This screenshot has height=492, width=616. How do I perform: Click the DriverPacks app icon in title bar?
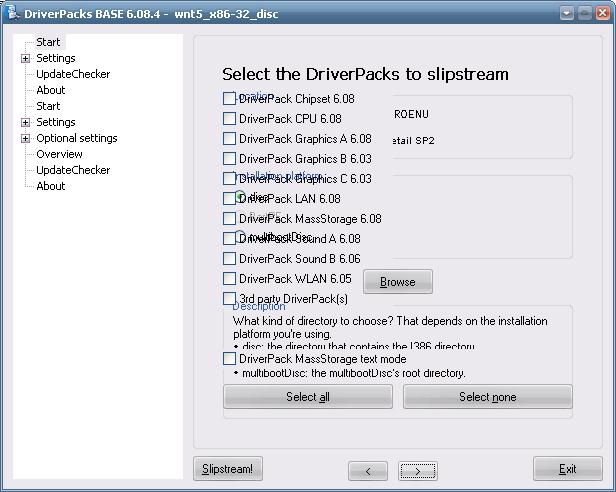coord(13,13)
